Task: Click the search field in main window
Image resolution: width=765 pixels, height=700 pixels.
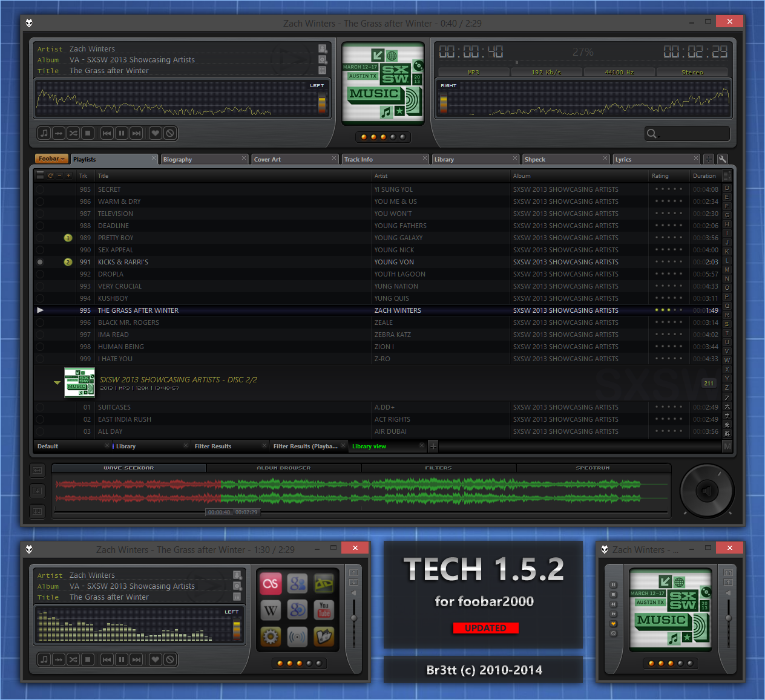Action: coord(687,134)
